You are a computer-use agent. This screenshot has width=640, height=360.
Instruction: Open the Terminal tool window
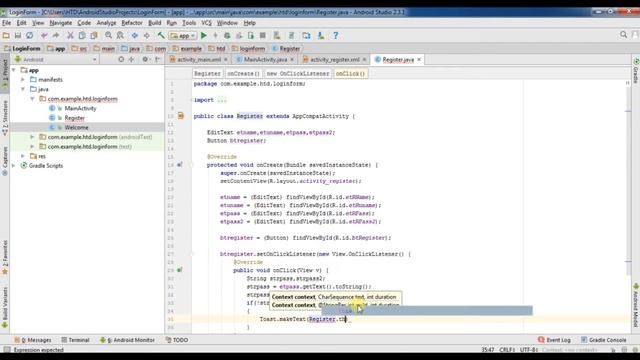75,340
